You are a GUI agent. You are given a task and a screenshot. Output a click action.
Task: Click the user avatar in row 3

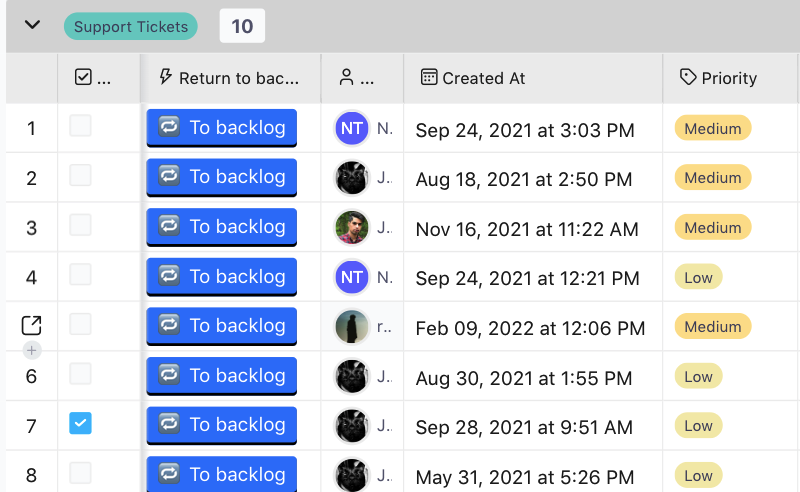coord(352,227)
